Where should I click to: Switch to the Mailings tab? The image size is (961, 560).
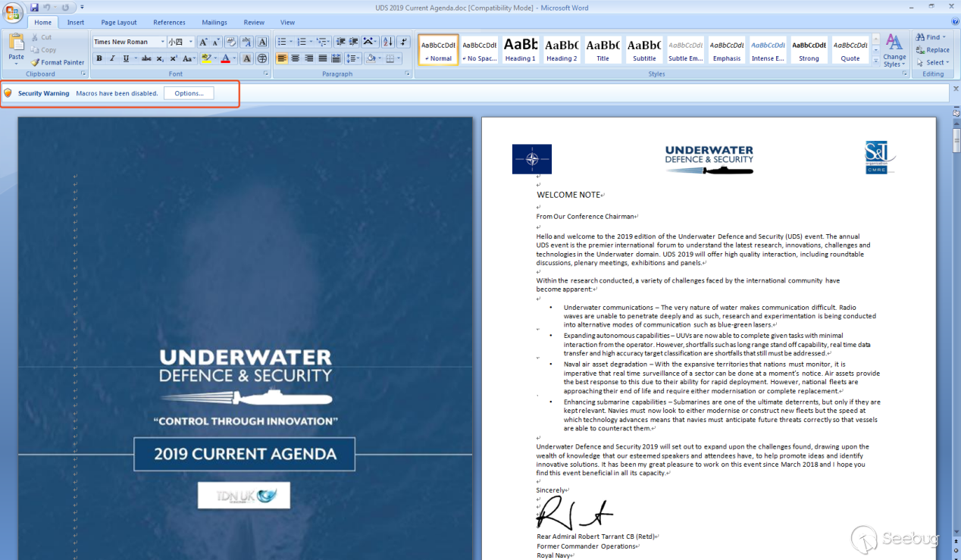click(214, 22)
